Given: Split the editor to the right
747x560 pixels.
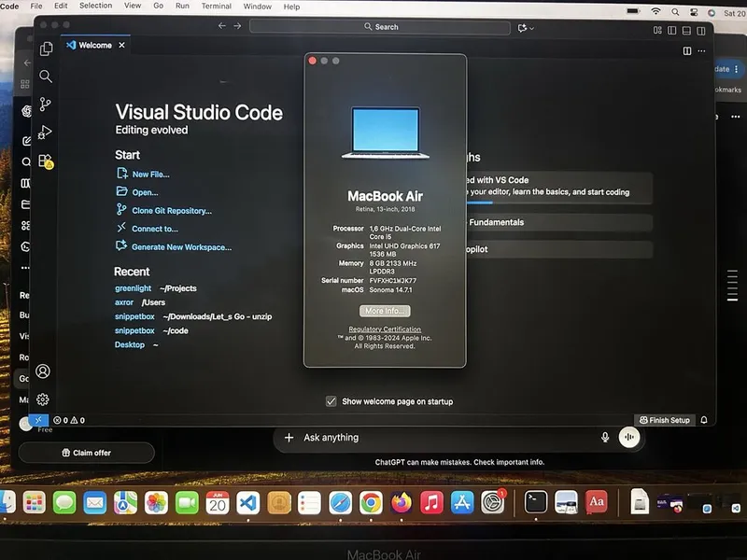Looking at the screenshot, I should tap(687, 50).
